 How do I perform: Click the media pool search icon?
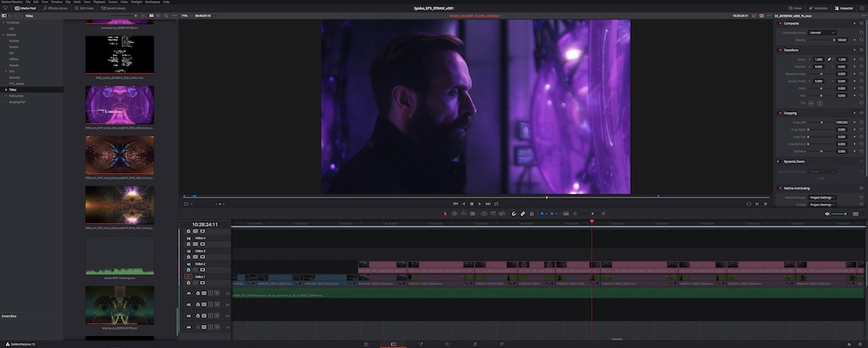pos(166,15)
